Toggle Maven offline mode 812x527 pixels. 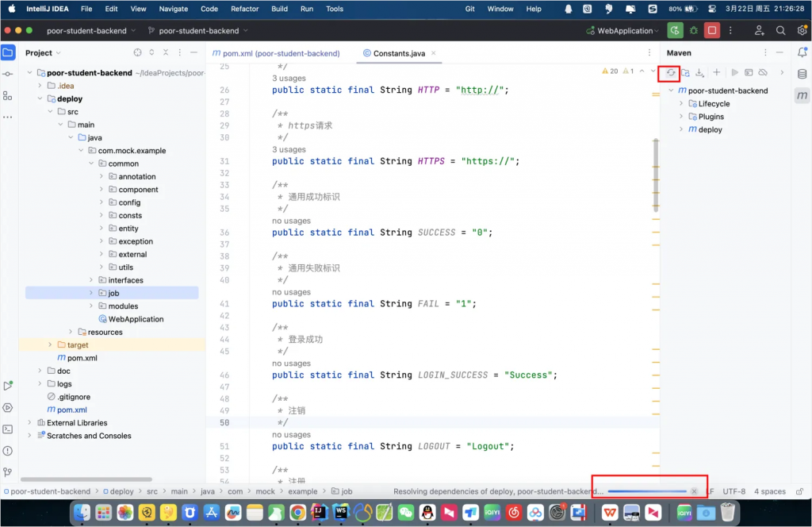pyautogui.click(x=763, y=72)
